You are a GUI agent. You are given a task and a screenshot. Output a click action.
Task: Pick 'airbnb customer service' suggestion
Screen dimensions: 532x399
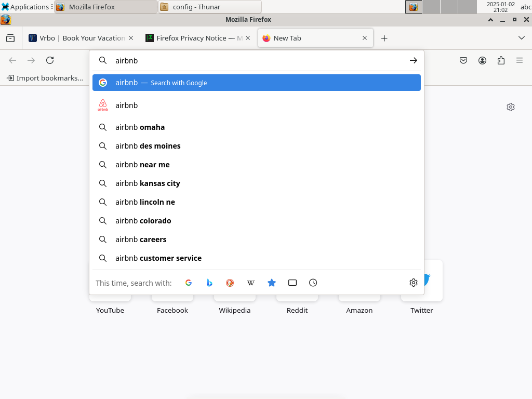(257, 258)
